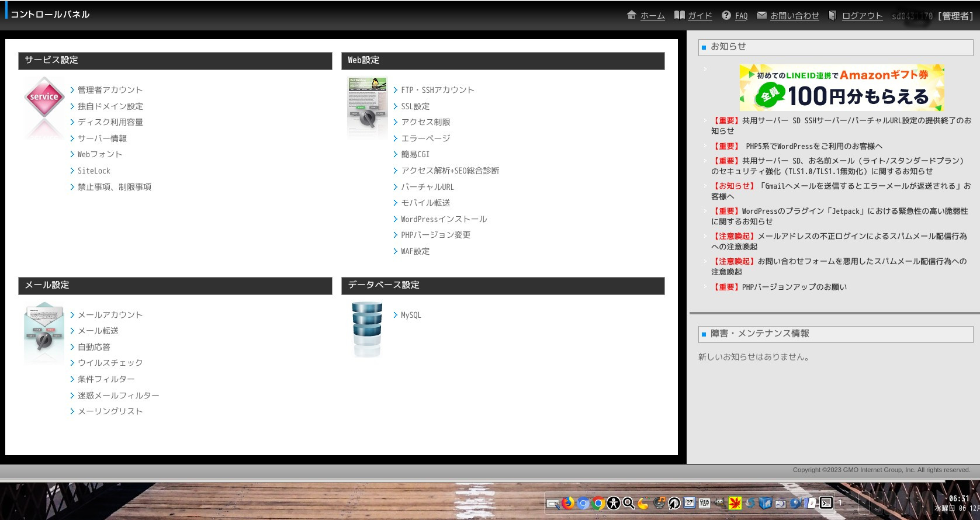Click the envelope icon beside お問い合わせ
The image size is (980, 520).
761,15
